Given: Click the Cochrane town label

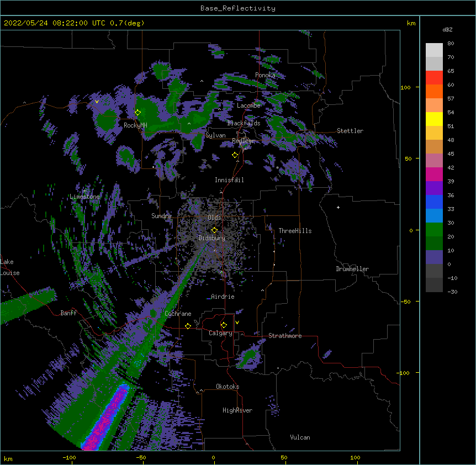Looking at the screenshot, I should [x=178, y=314].
